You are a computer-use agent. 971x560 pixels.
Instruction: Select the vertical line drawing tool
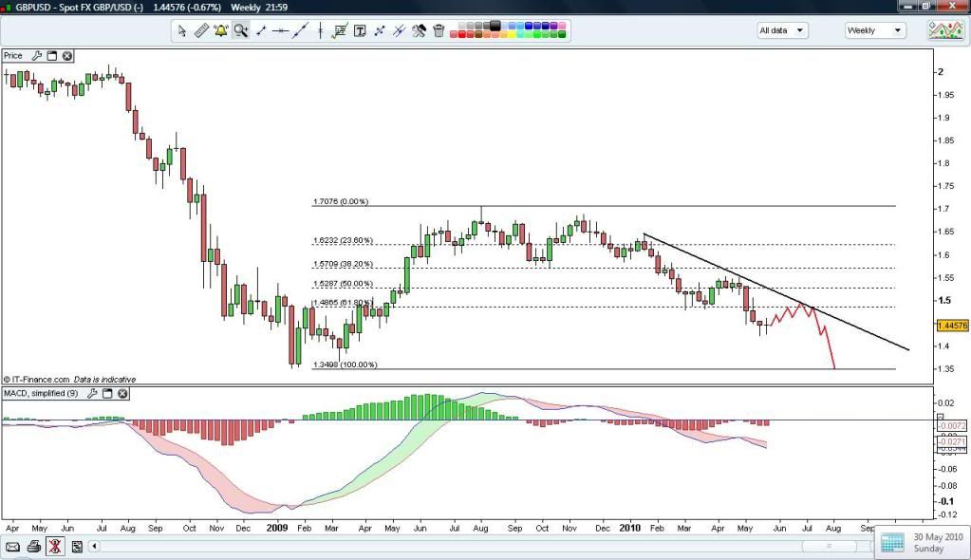320,30
